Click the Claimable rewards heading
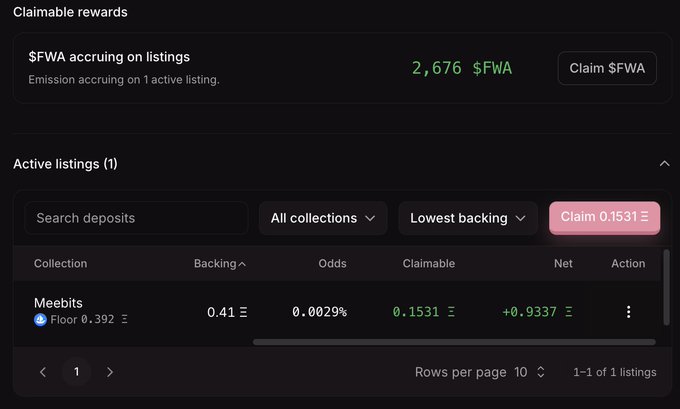 tap(70, 12)
